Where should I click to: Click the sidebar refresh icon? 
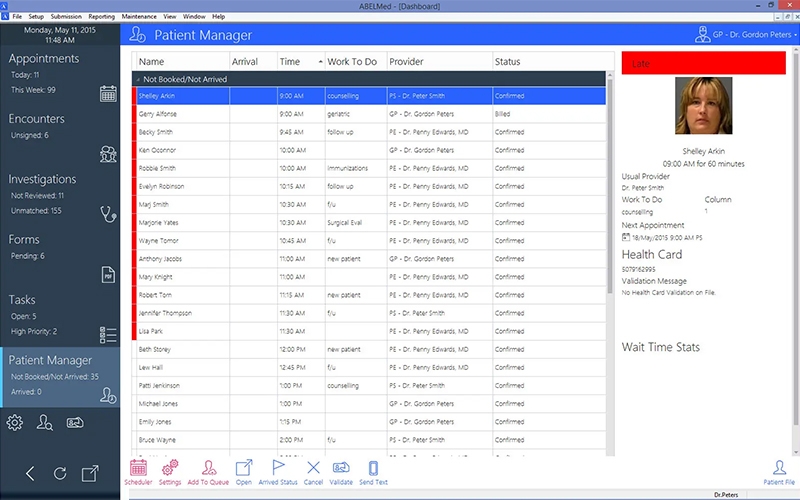click(60, 473)
